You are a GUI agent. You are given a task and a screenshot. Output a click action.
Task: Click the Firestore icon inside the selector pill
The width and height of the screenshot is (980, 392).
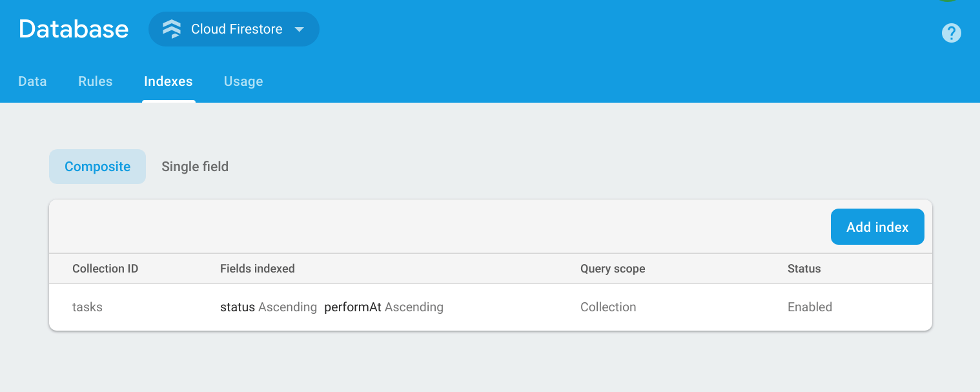171,29
